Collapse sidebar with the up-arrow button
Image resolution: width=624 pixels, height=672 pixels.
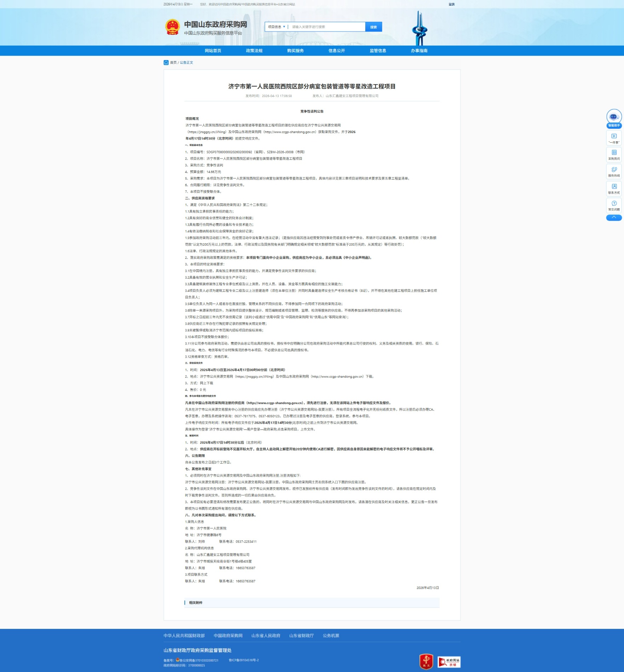coord(614,217)
